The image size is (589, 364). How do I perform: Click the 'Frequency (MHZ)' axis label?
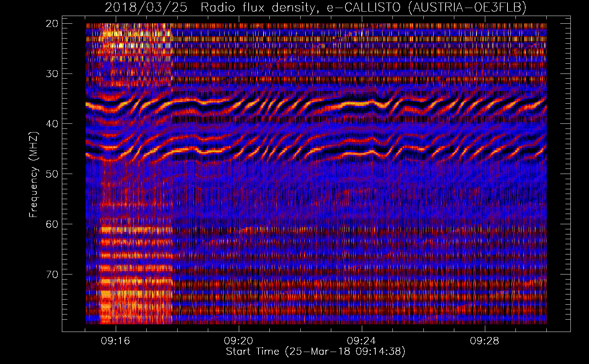33,175
